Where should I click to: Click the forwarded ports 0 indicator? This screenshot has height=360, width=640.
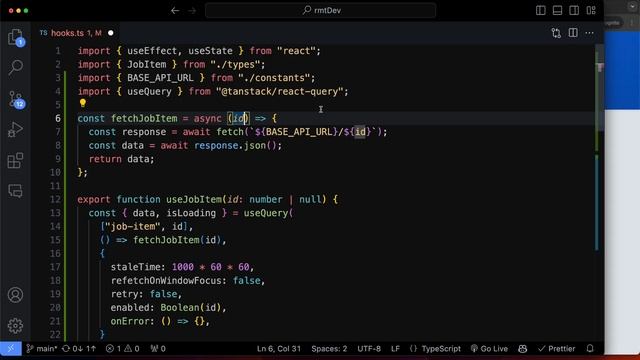158,349
